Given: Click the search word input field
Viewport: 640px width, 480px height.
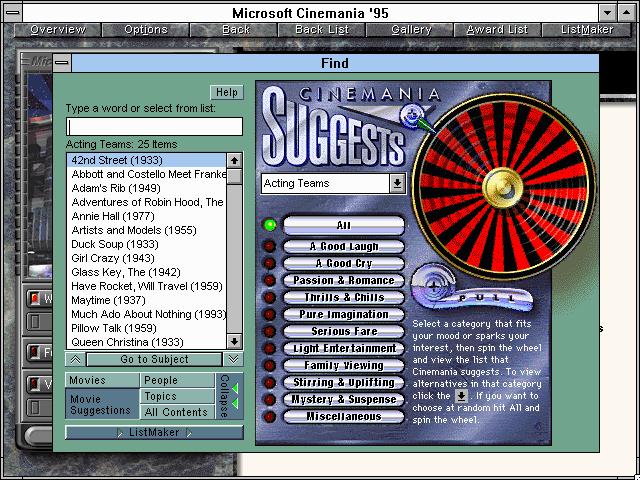Looking at the screenshot, I should 154,127.
